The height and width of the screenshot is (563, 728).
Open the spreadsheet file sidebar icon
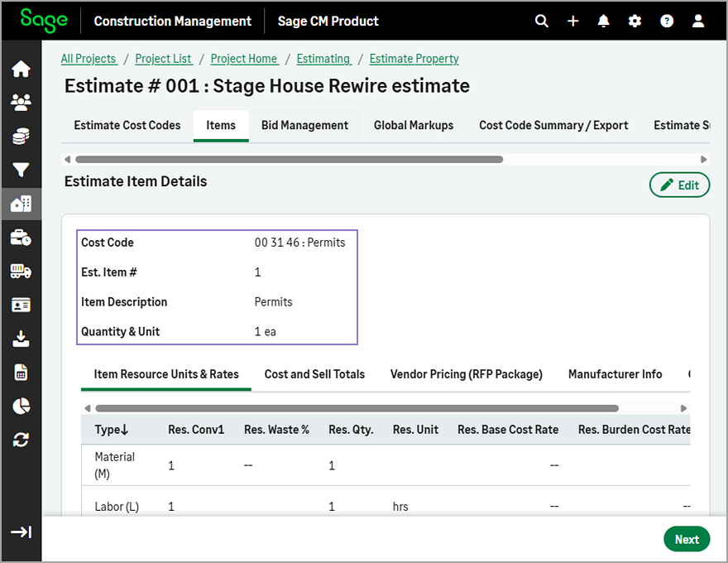pos(21,373)
